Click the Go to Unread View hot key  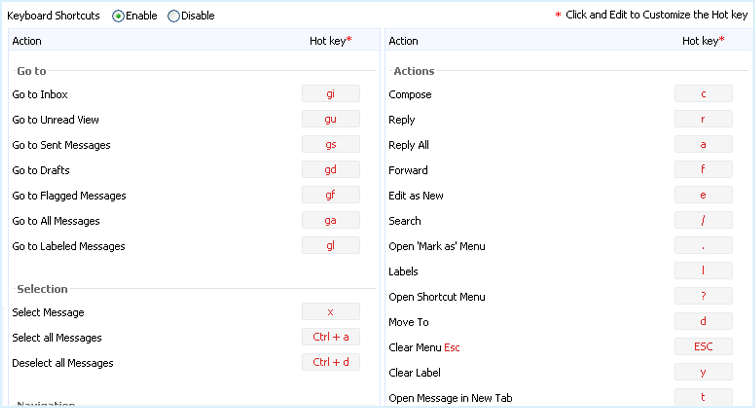330,119
